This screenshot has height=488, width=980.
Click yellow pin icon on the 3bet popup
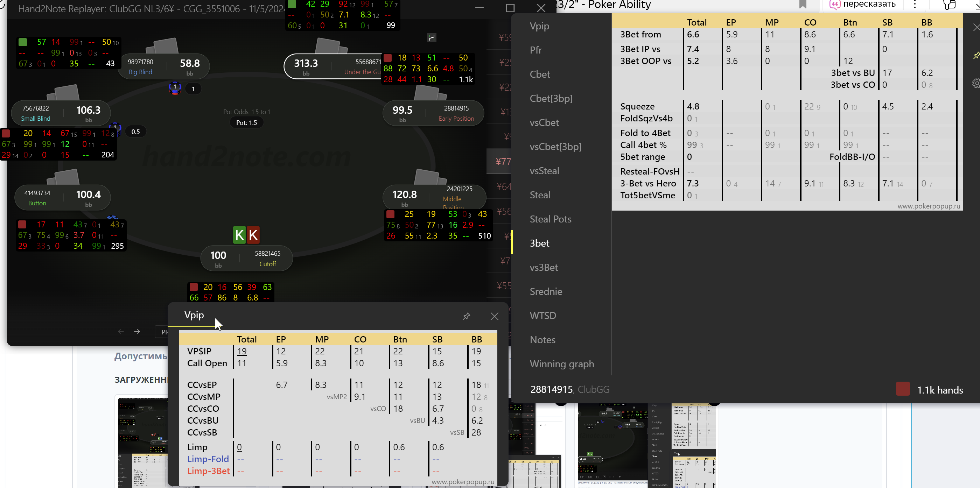pyautogui.click(x=976, y=56)
